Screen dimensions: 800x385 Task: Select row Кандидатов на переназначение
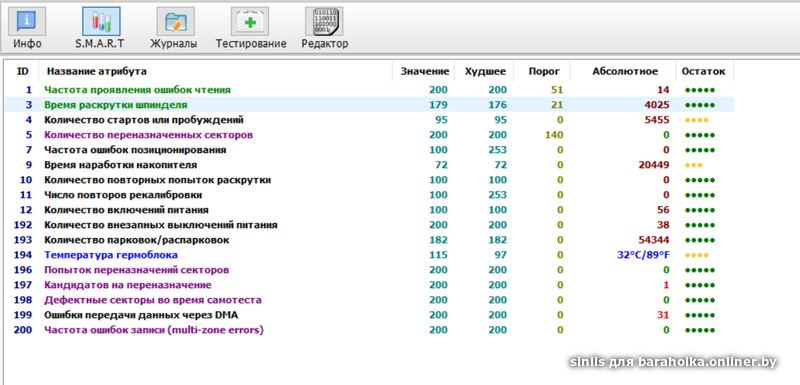370,285
